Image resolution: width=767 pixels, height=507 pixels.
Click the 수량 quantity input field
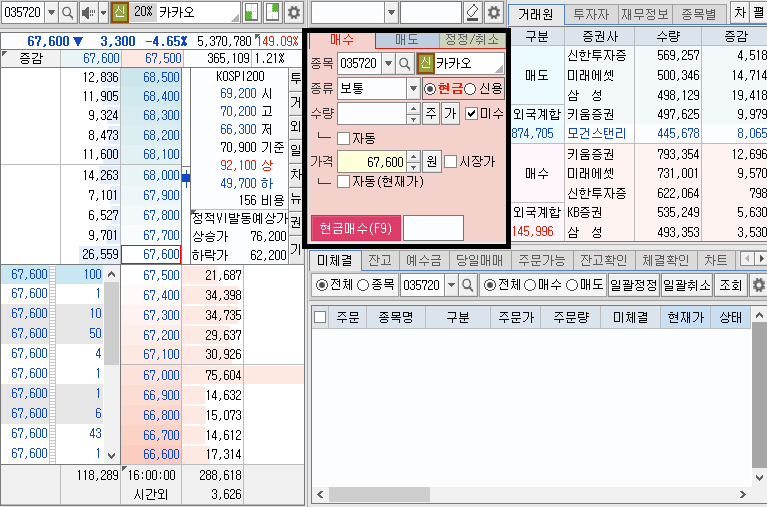[372, 114]
